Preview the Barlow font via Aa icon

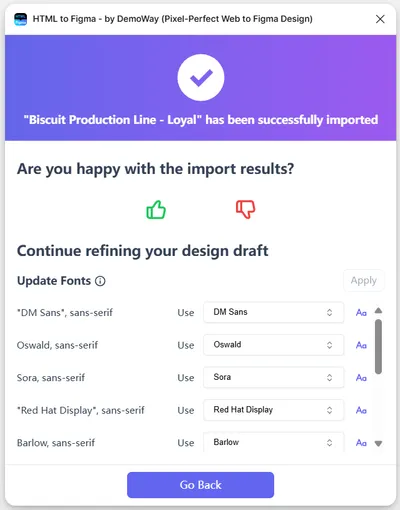click(361, 443)
